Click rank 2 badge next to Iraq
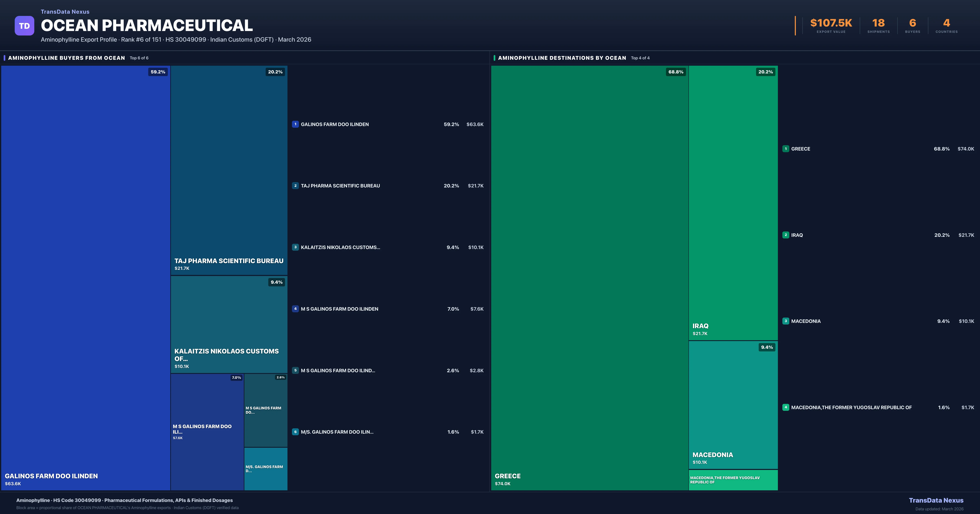This screenshot has height=514, width=980. (x=786, y=235)
